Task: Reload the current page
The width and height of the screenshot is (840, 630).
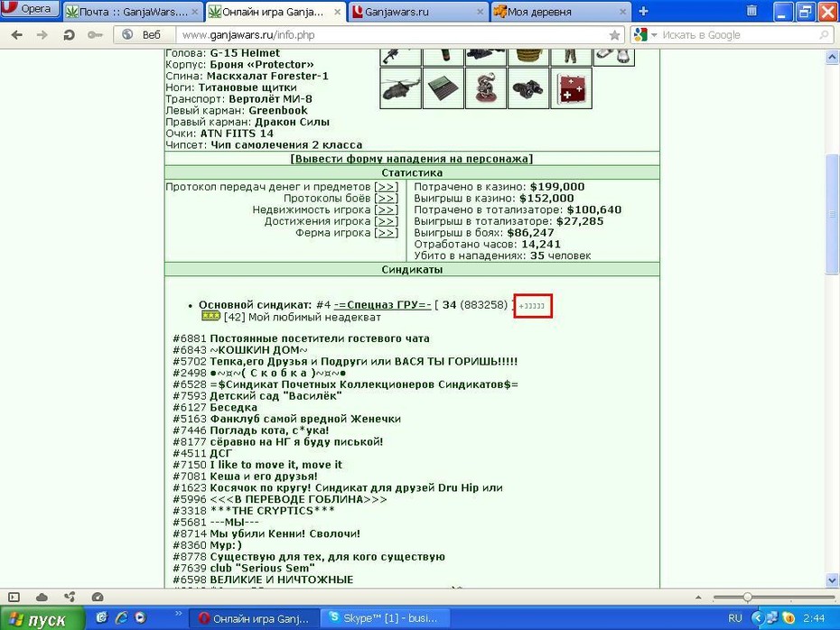Action: click(69, 35)
